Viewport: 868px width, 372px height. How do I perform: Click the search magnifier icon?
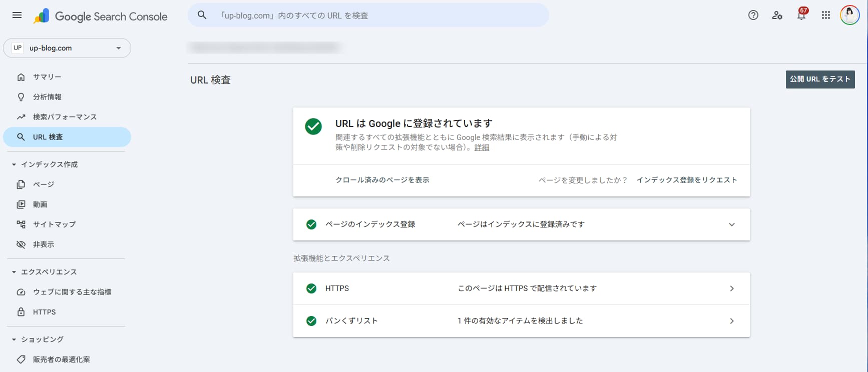202,15
